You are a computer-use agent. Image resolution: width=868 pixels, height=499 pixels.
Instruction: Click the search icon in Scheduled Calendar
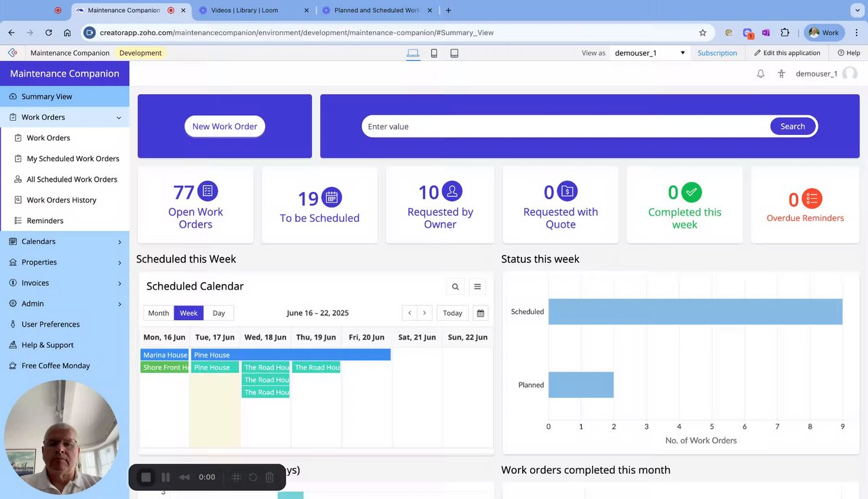[456, 287]
